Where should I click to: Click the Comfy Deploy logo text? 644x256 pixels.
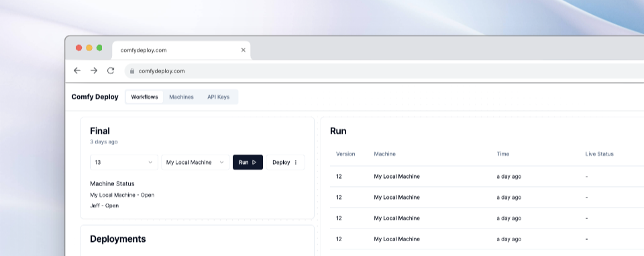coord(95,97)
